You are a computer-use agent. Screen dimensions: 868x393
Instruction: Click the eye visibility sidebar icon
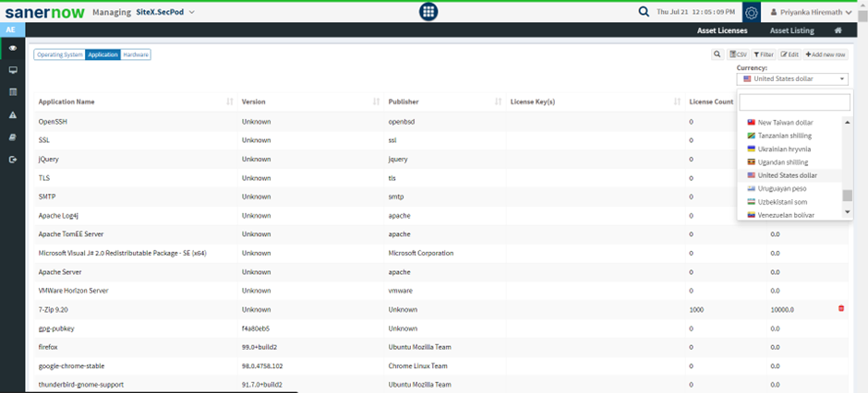(13, 49)
